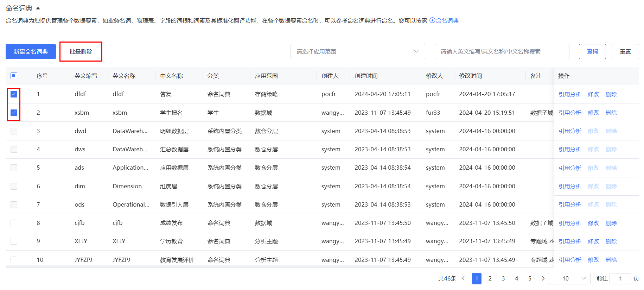Click the 前往 page number input
Viewport: 644px width, 290px height.
[620, 278]
